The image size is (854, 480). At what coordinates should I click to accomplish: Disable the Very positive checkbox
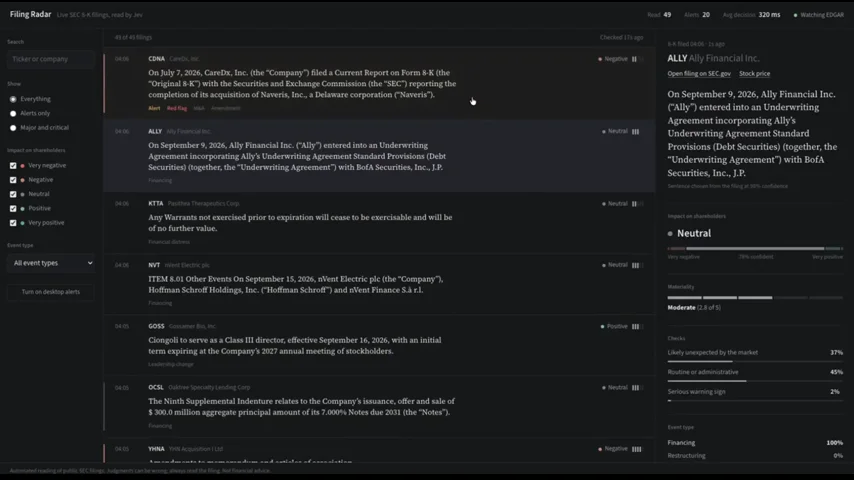tap(13, 223)
